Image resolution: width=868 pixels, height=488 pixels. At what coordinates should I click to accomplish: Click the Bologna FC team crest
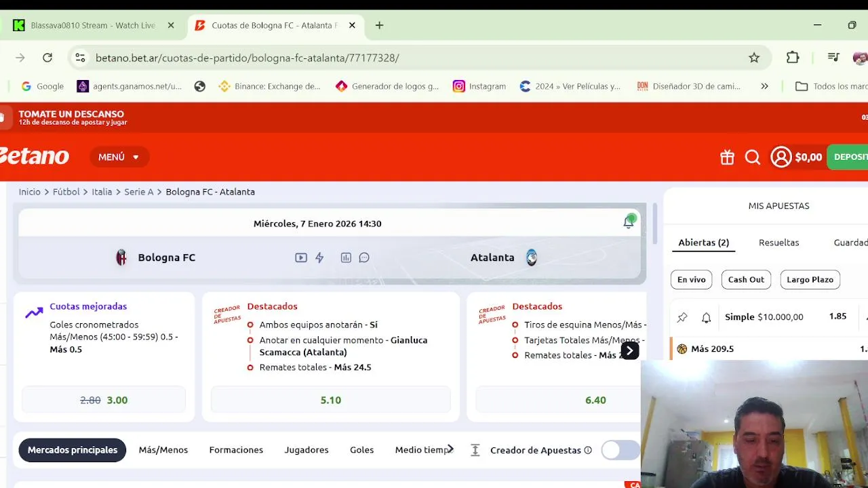tap(121, 258)
